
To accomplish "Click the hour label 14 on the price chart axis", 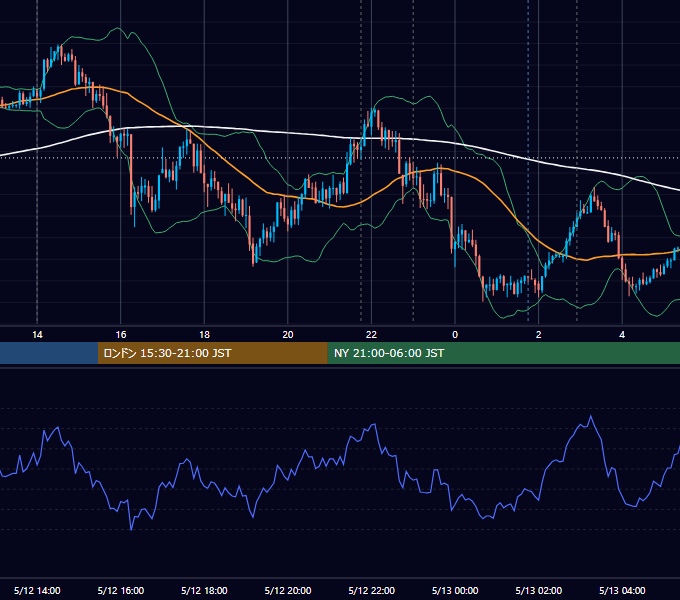I will click(x=37, y=335).
